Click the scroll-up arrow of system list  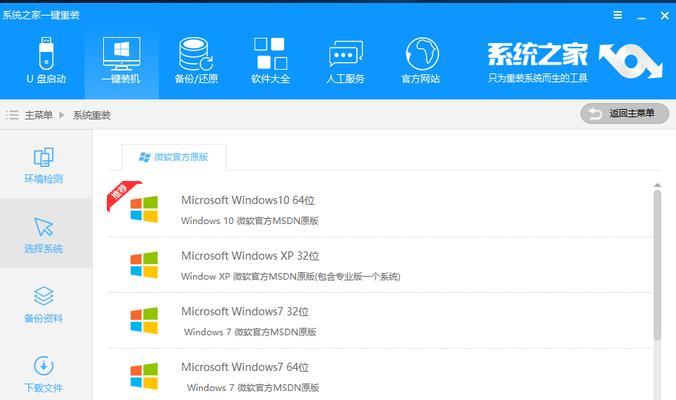point(657,185)
